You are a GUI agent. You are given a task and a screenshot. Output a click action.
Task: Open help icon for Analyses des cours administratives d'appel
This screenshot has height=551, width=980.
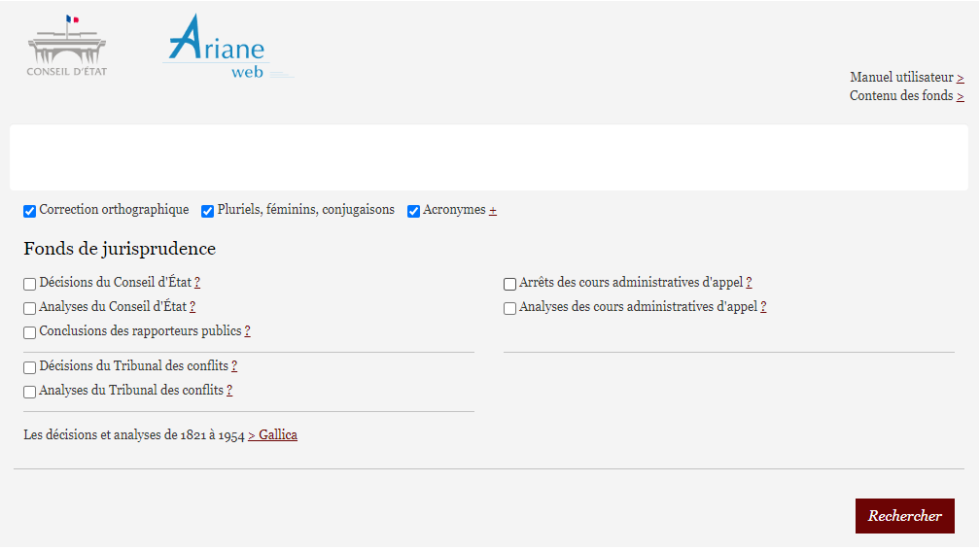coord(763,307)
